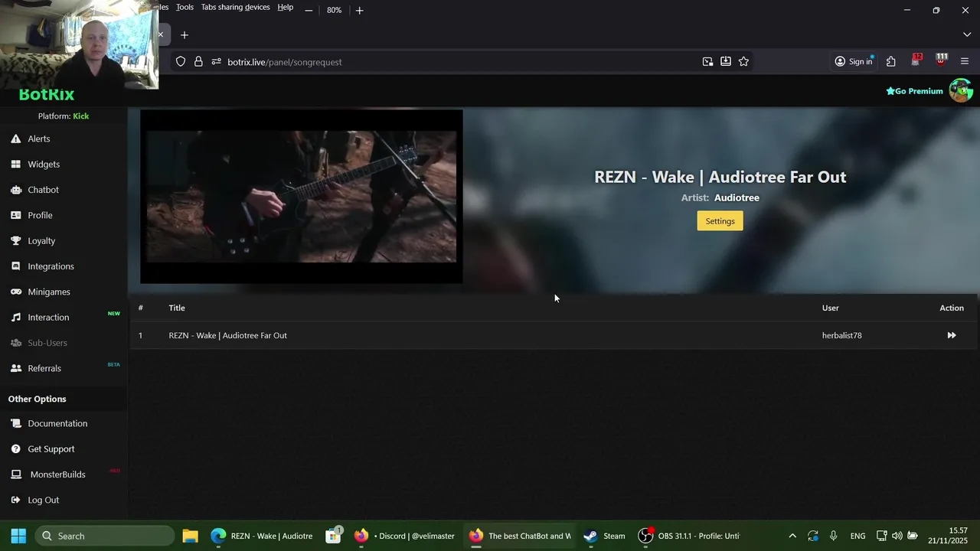Screen dimensions: 980x551
Task: Click the install site as app icon
Action: pyautogui.click(x=725, y=62)
